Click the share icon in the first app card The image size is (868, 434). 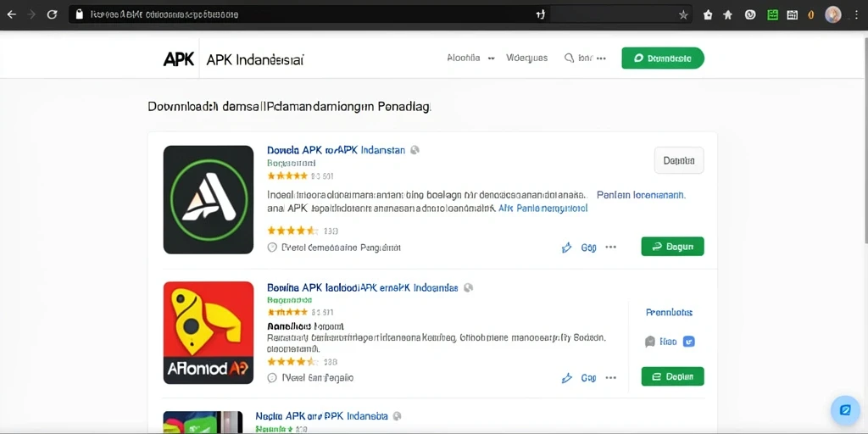tap(566, 248)
